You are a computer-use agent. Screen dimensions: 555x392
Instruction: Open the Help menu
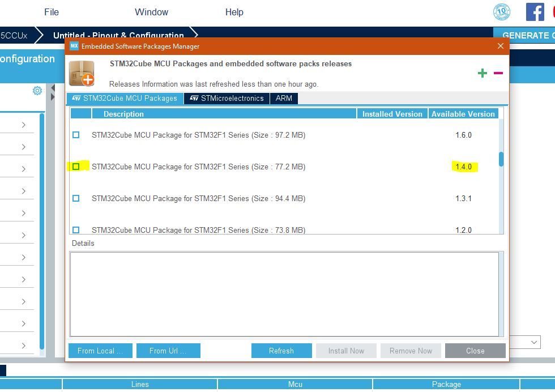[x=234, y=12]
